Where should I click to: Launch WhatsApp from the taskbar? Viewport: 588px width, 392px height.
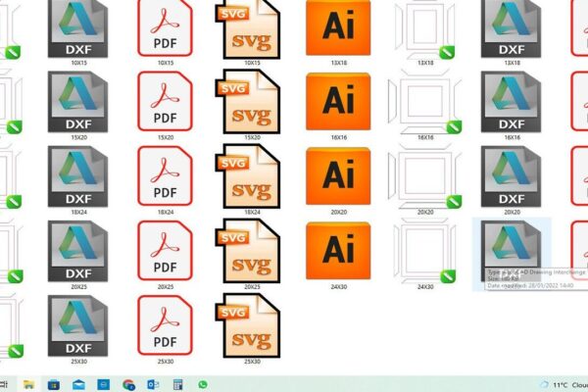(203, 384)
